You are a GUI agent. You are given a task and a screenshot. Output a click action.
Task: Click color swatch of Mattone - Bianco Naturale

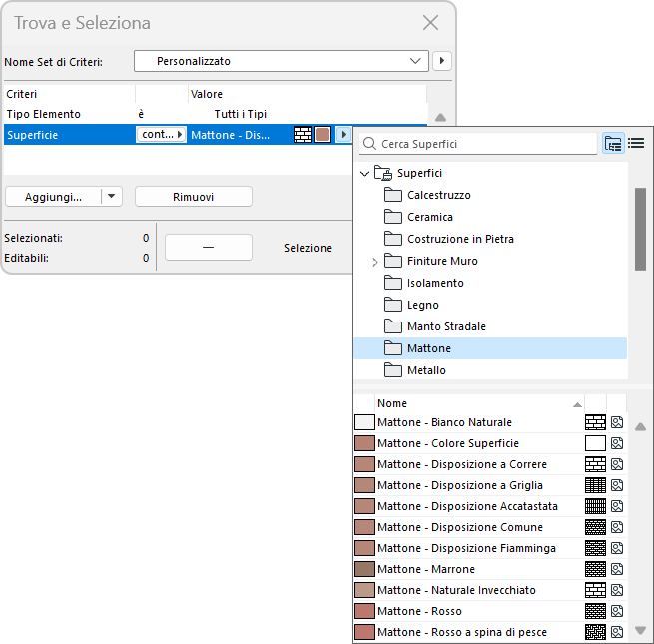coord(364,422)
